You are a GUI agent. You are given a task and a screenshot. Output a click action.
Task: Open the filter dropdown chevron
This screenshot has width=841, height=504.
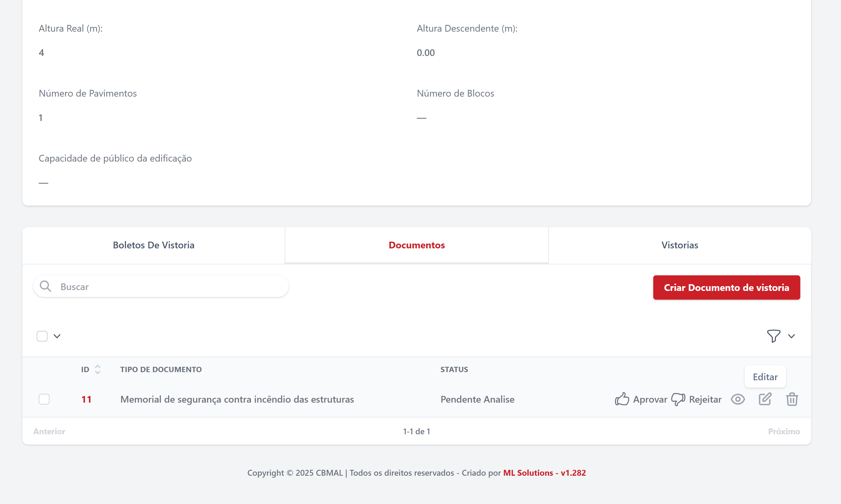pos(791,336)
